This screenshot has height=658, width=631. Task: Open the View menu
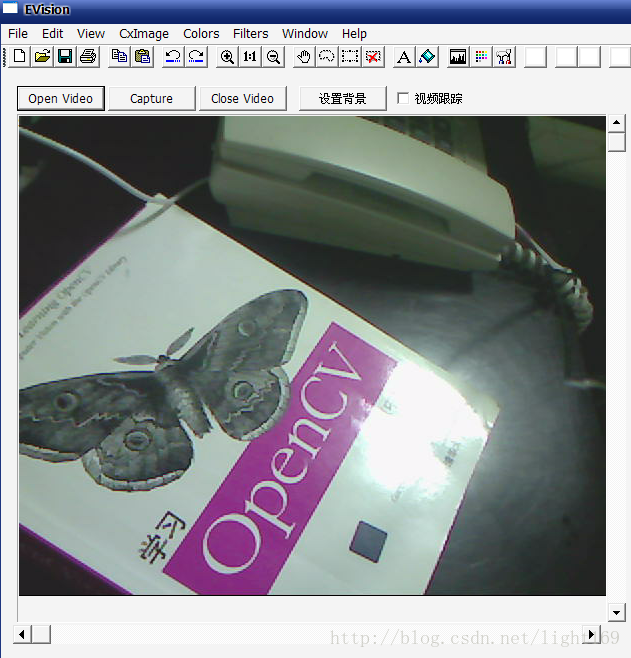click(91, 34)
